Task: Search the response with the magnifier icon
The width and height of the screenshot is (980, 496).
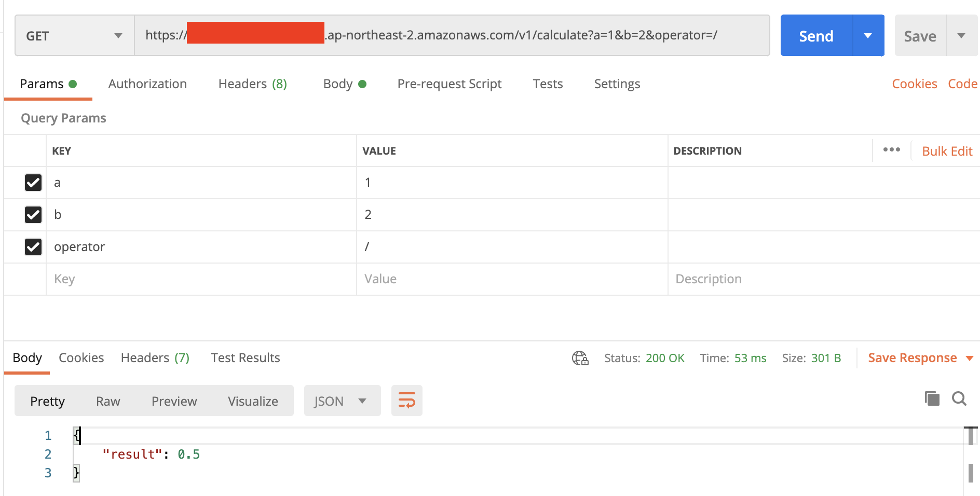Action: click(x=959, y=398)
